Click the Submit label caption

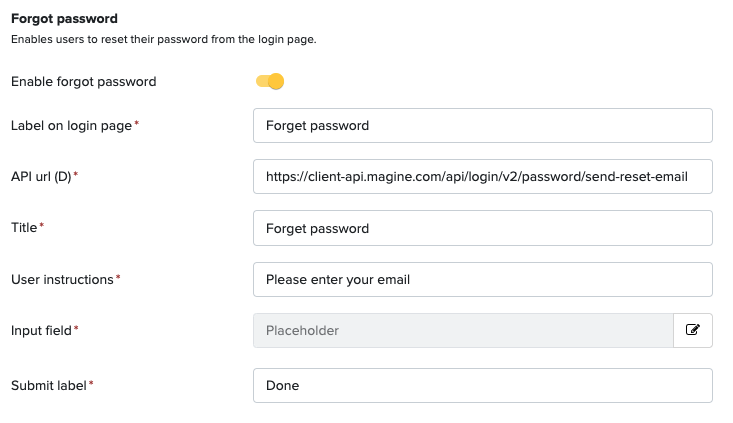[x=49, y=386]
